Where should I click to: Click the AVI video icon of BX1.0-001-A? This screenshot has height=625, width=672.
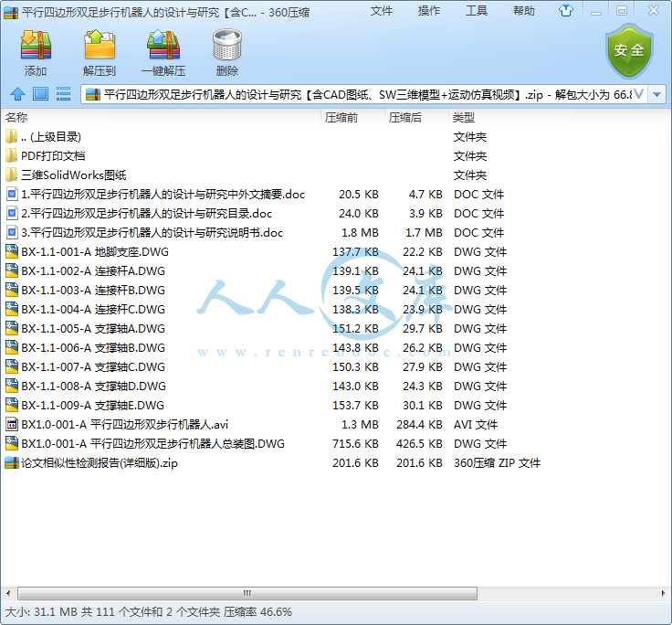point(12,424)
